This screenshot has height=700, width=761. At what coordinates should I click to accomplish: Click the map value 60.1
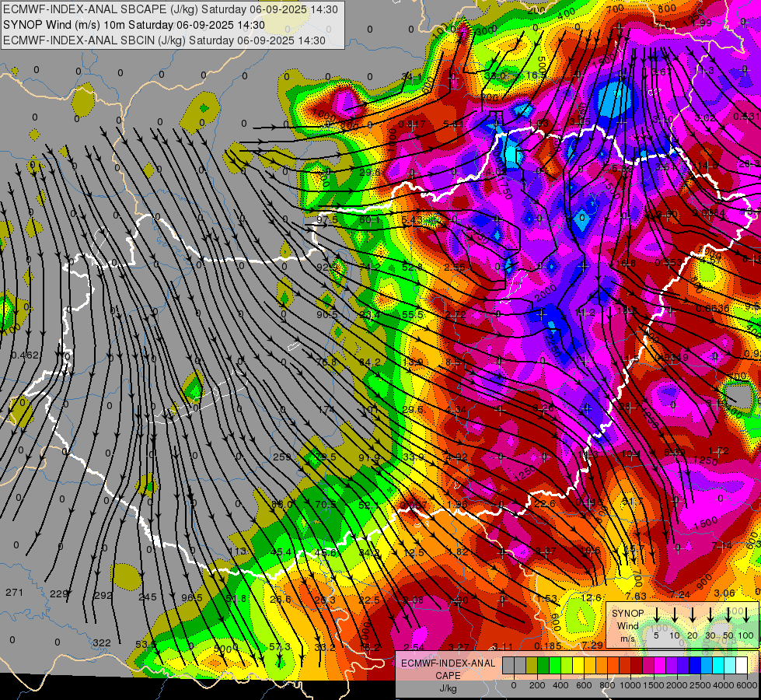(369, 220)
